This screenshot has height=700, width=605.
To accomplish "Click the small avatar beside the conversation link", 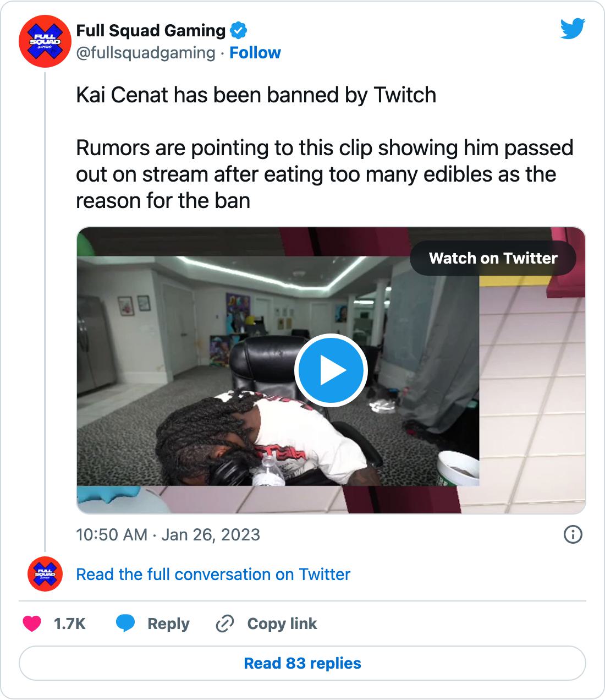I will [x=45, y=574].
